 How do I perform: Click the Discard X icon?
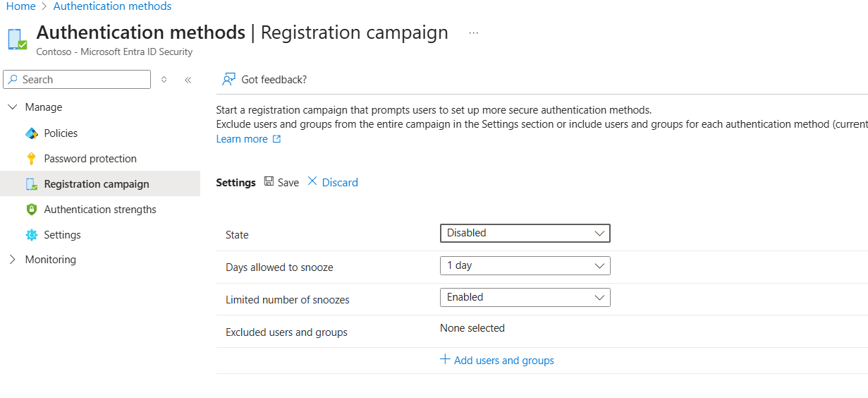(x=313, y=182)
